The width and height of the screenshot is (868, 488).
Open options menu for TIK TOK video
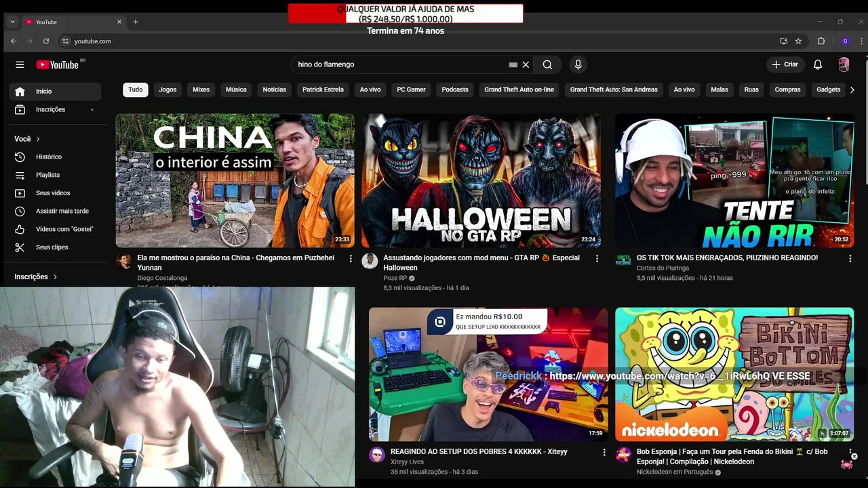pos(850,258)
